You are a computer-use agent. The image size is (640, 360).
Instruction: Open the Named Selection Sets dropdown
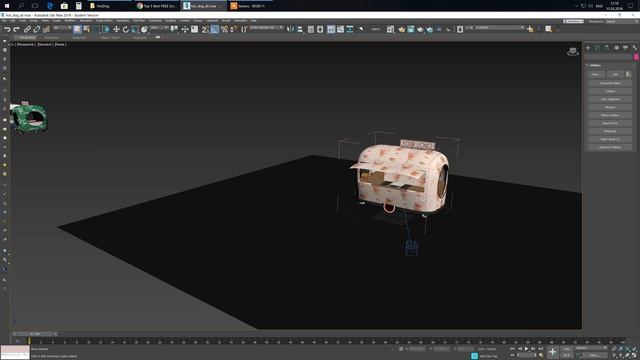(x=267, y=28)
